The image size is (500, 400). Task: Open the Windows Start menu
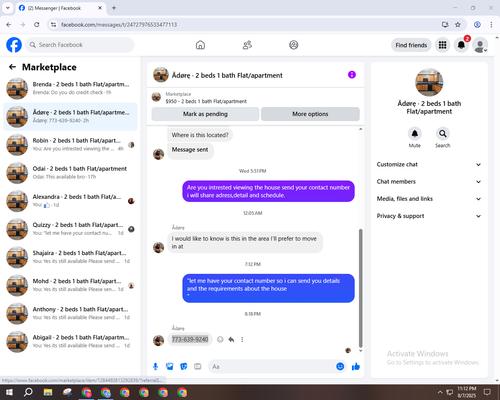9,392
